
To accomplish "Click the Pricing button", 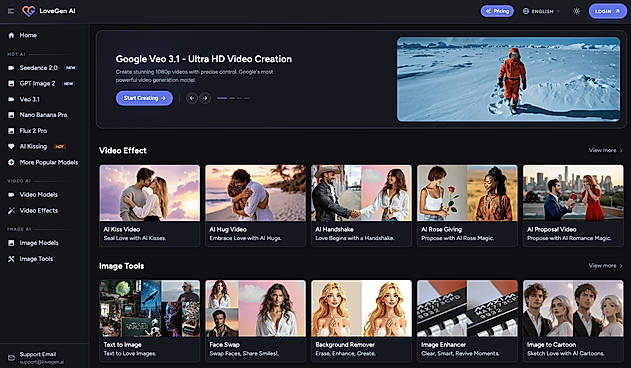I will pos(497,11).
